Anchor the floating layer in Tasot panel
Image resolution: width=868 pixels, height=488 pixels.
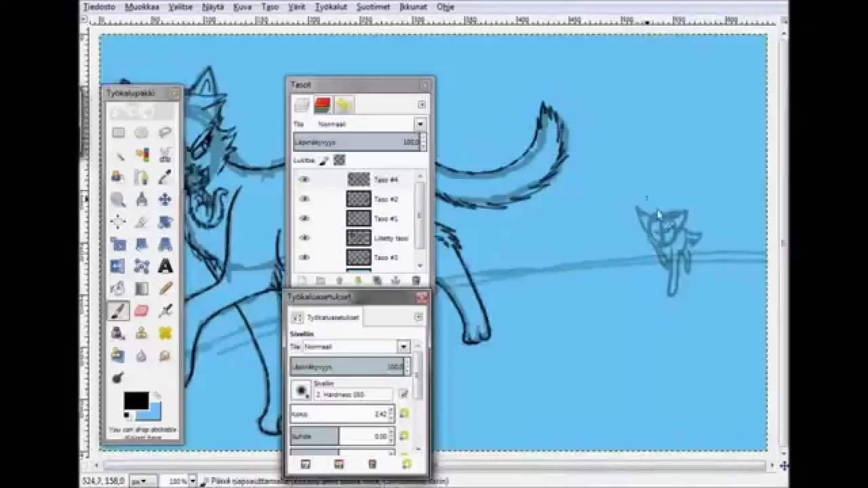click(396, 281)
